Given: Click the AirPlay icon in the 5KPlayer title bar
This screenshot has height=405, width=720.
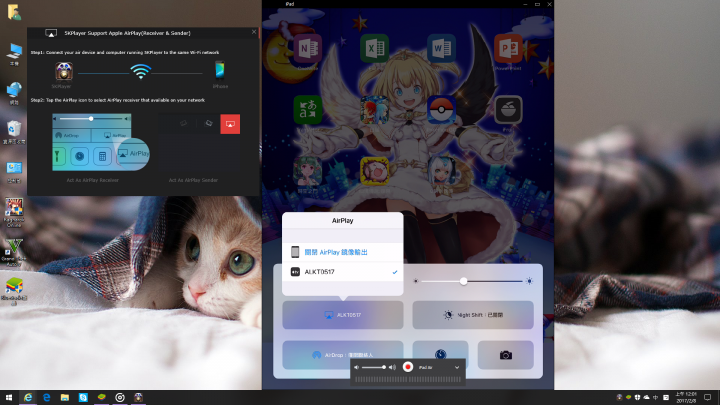Looking at the screenshot, I should click(x=51, y=33).
